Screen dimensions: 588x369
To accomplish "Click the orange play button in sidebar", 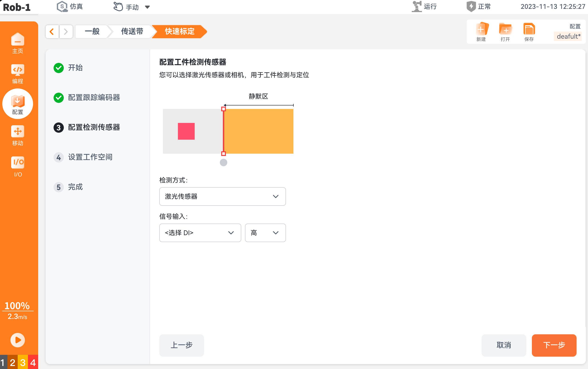I will pos(17,340).
